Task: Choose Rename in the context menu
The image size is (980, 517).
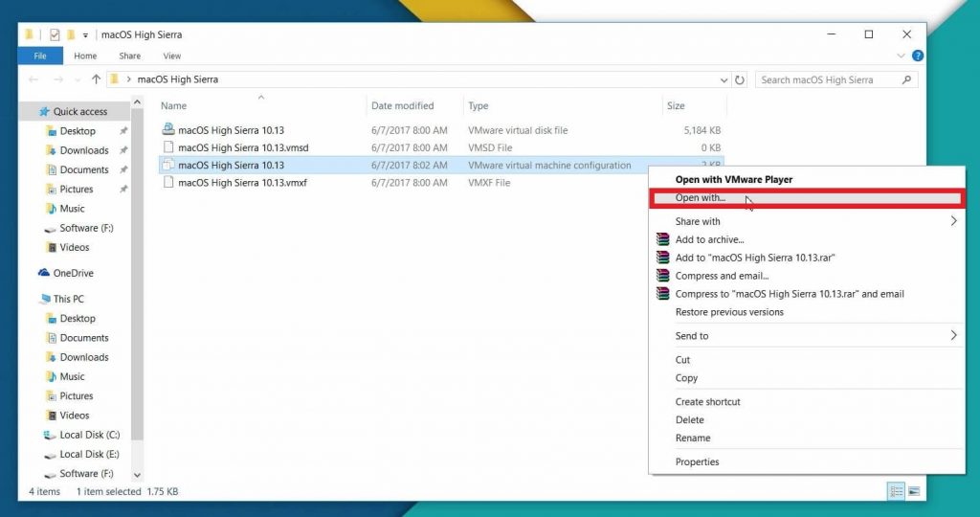Action: tap(693, 438)
